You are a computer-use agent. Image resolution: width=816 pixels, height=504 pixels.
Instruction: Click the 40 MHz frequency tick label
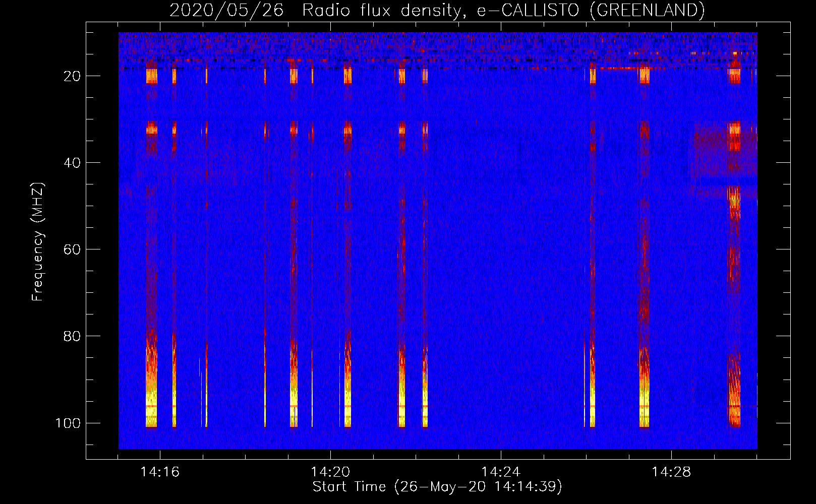click(72, 163)
